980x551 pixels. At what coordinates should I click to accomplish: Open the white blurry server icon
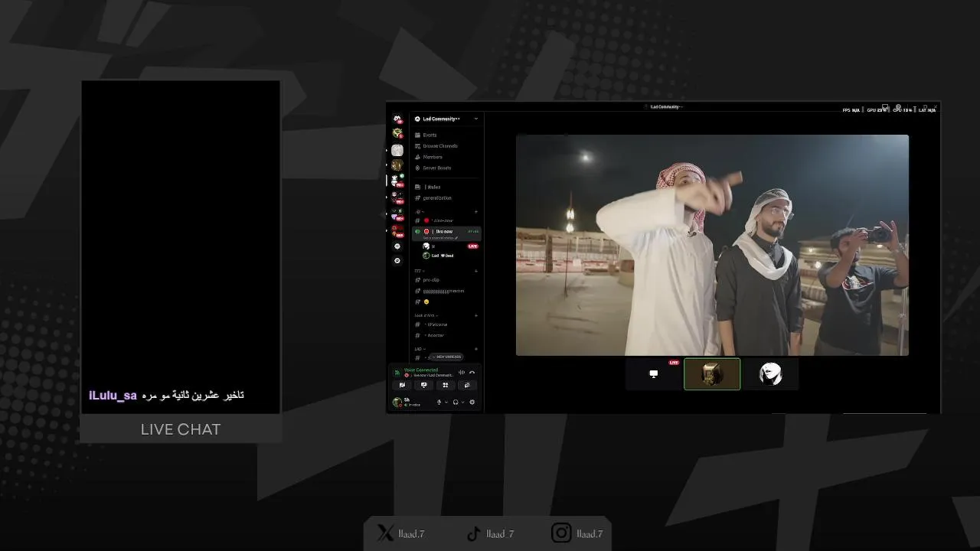click(397, 150)
